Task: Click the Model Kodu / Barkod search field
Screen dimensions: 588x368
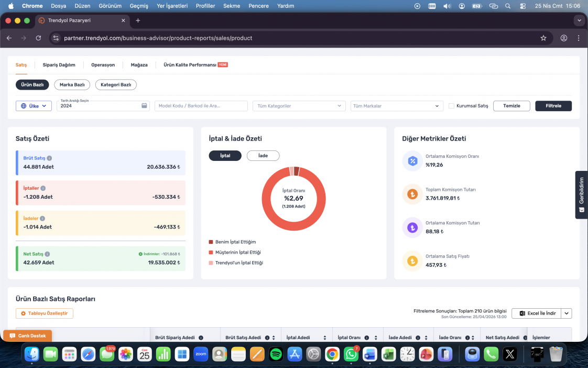Action: pyautogui.click(x=201, y=106)
